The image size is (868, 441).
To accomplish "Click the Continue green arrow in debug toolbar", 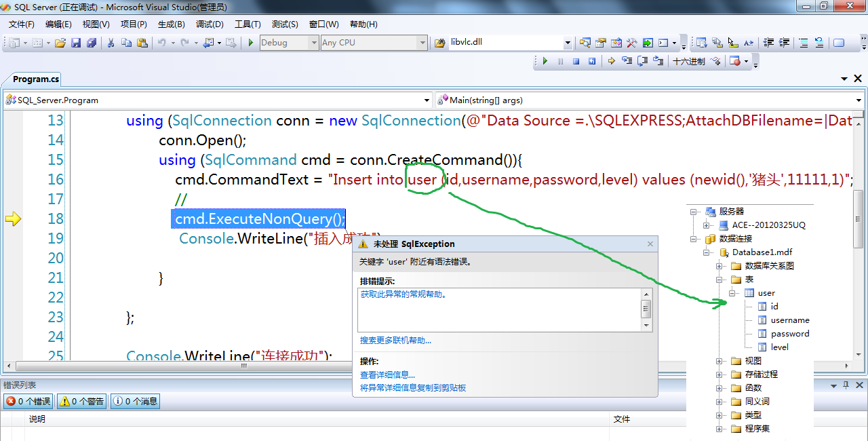I will click(x=545, y=61).
